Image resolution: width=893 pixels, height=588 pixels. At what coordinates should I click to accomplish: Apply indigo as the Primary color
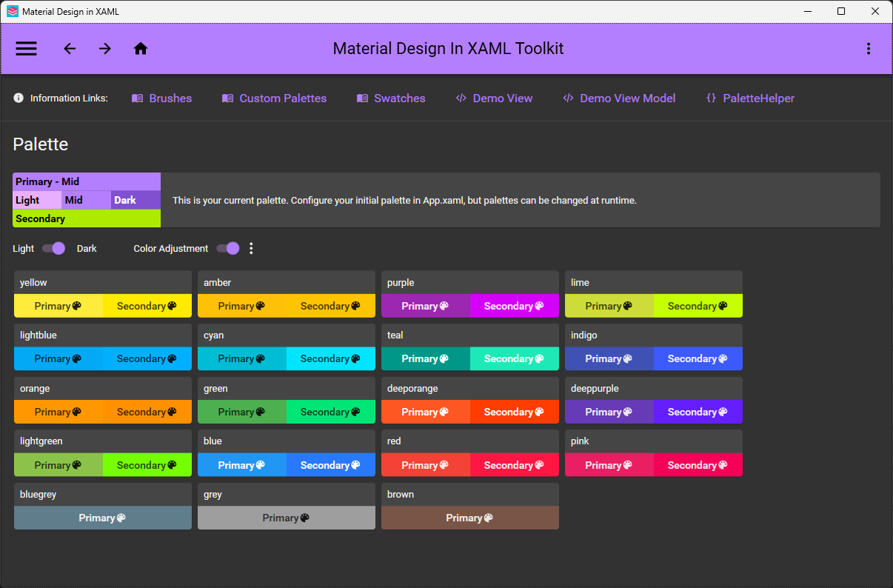(x=609, y=358)
